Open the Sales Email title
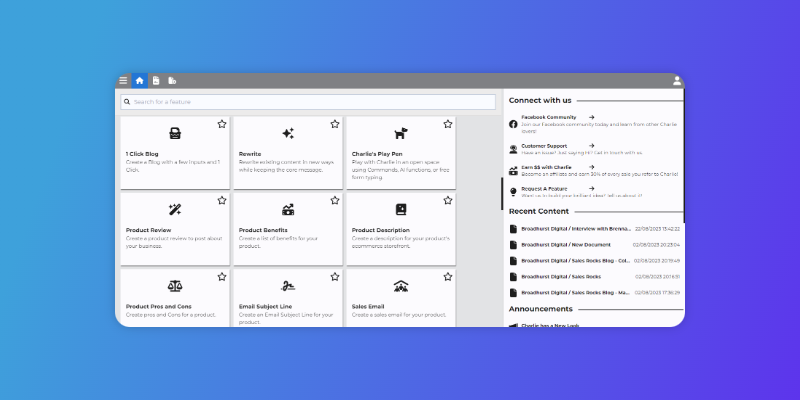The width and height of the screenshot is (800, 400). tap(368, 307)
